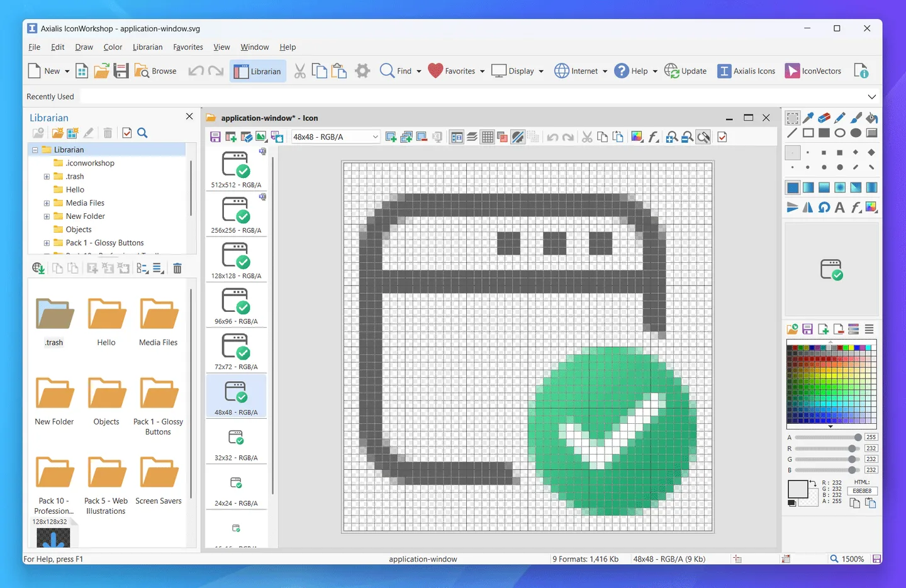Select the line drawing tool
This screenshot has width=906, height=588.
coord(792,133)
